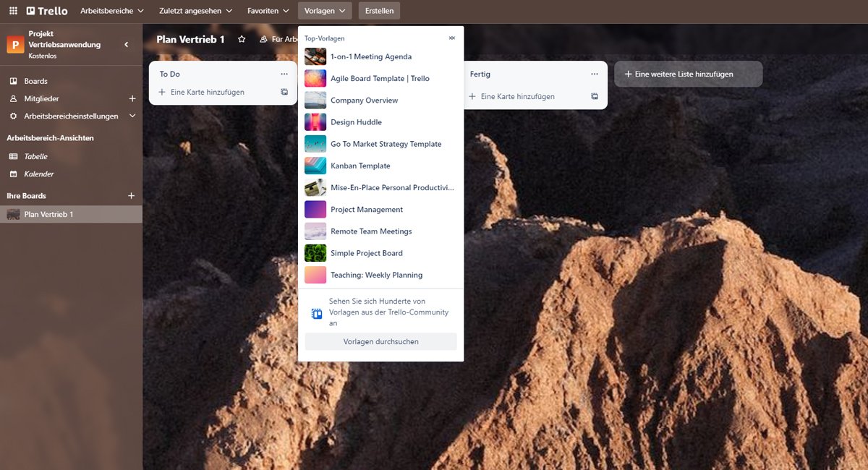The height and width of the screenshot is (470, 868).
Task: Expand Arbeitsbereicheinstellungen in the sidebar
Action: (132, 116)
